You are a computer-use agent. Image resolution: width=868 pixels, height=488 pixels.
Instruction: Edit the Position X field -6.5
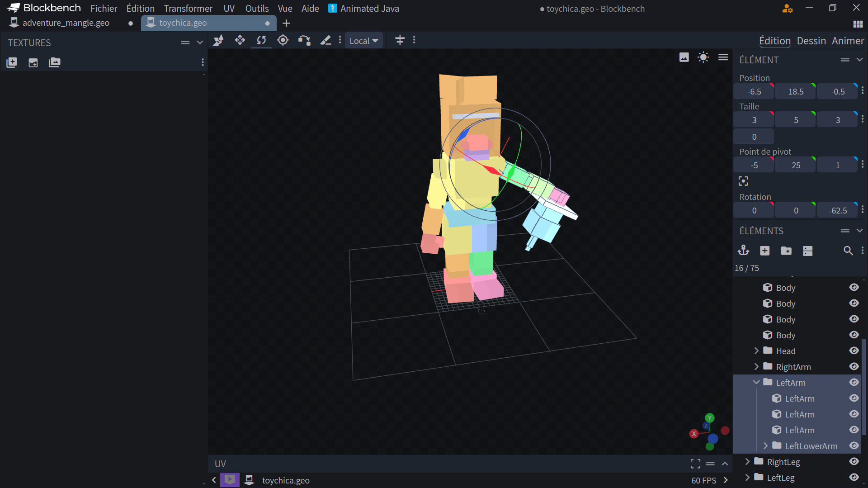click(x=754, y=91)
